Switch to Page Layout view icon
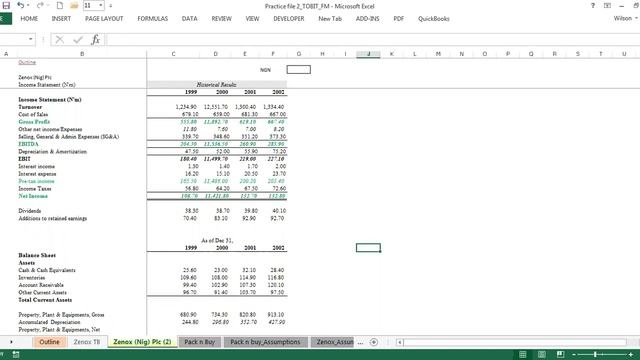The image size is (640, 360). 542,354
